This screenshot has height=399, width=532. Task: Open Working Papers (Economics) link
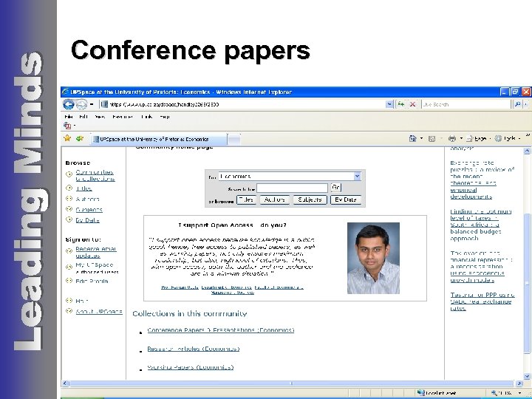pyautogui.click(x=191, y=367)
